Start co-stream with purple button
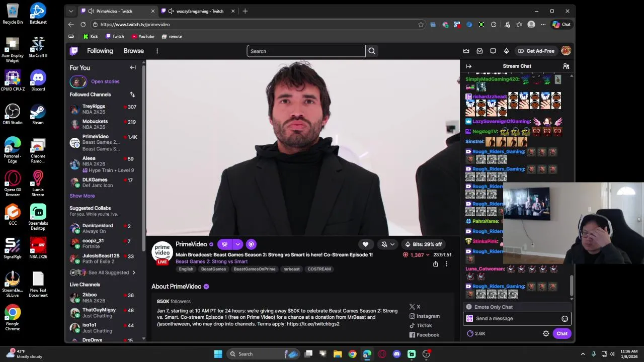This screenshot has height=362, width=644. point(225,244)
